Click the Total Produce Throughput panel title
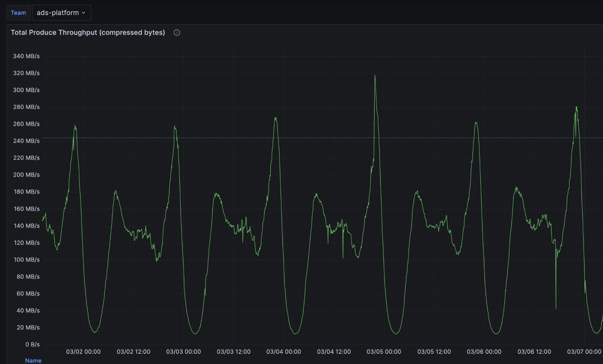This screenshot has height=364, width=603. 88,32
